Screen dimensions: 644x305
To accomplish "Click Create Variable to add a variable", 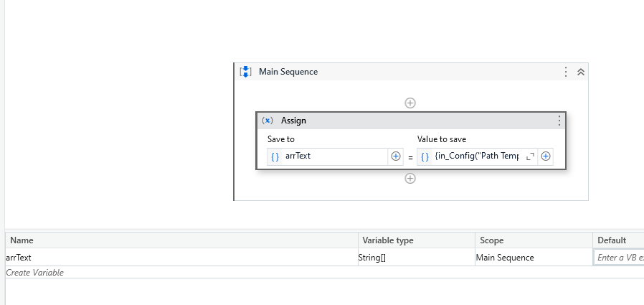I will coord(35,273).
